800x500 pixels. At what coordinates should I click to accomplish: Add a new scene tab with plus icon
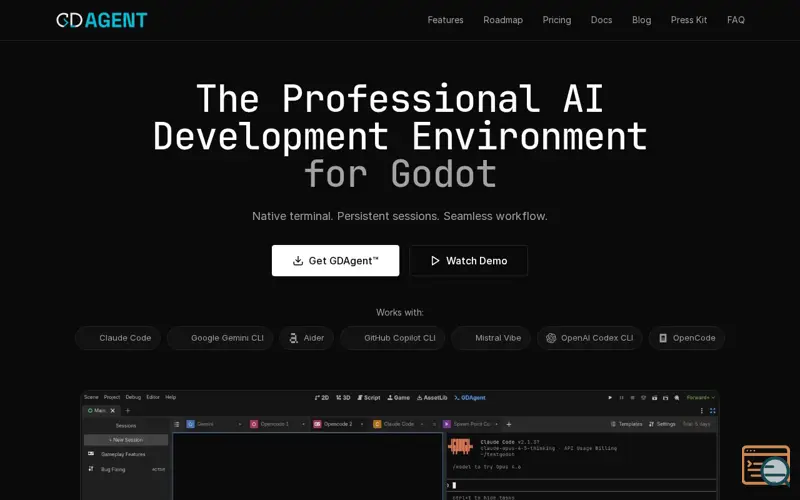point(128,411)
